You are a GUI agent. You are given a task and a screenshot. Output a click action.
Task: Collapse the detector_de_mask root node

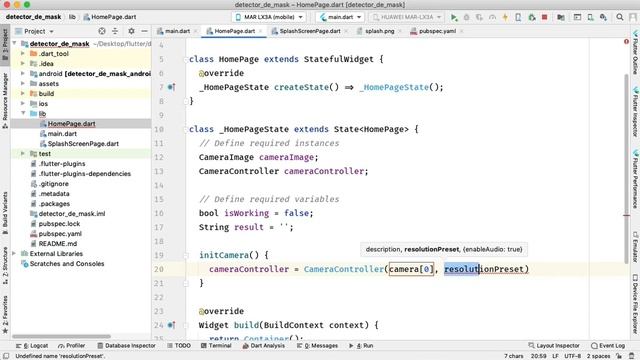14,43
